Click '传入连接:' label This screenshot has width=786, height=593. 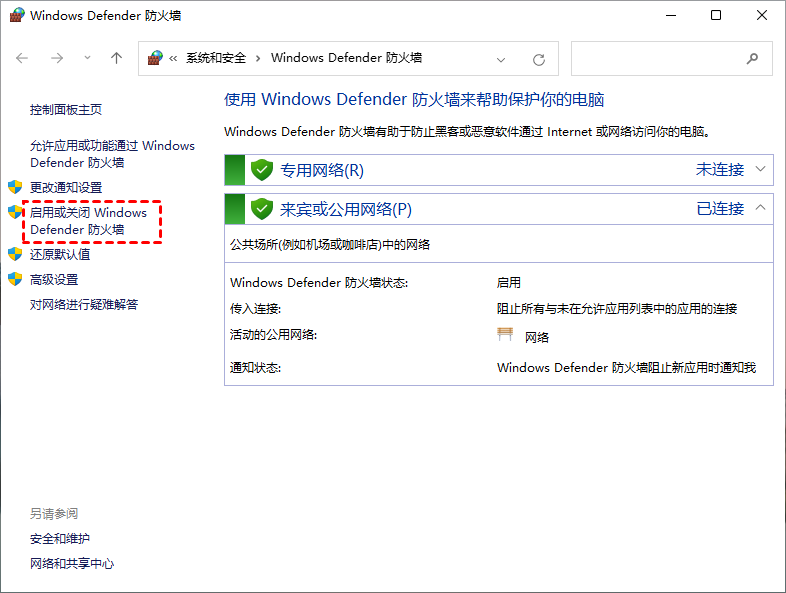click(x=255, y=309)
